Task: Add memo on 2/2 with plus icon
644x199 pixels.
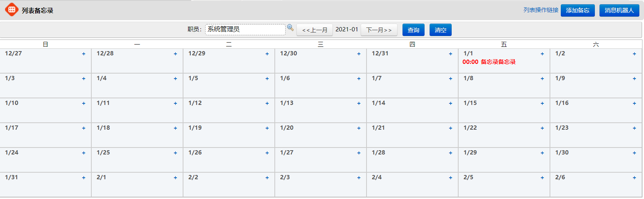Action: (x=267, y=178)
